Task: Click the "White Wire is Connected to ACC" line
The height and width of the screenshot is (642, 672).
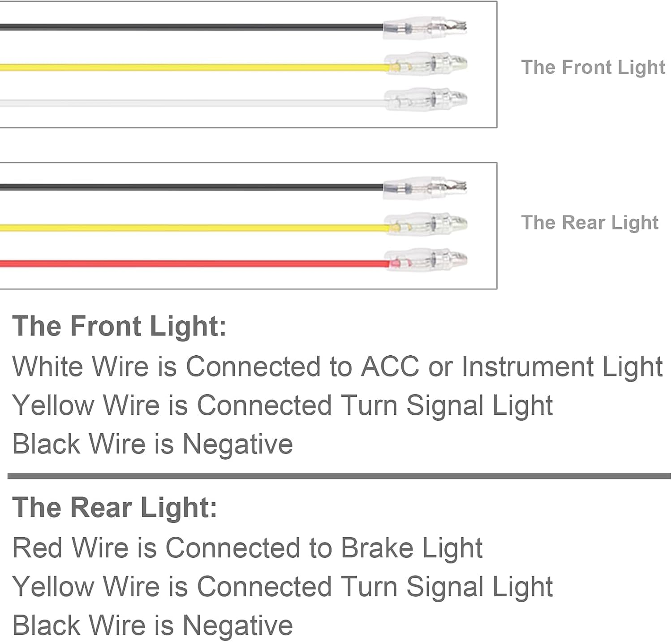Action: [337, 367]
